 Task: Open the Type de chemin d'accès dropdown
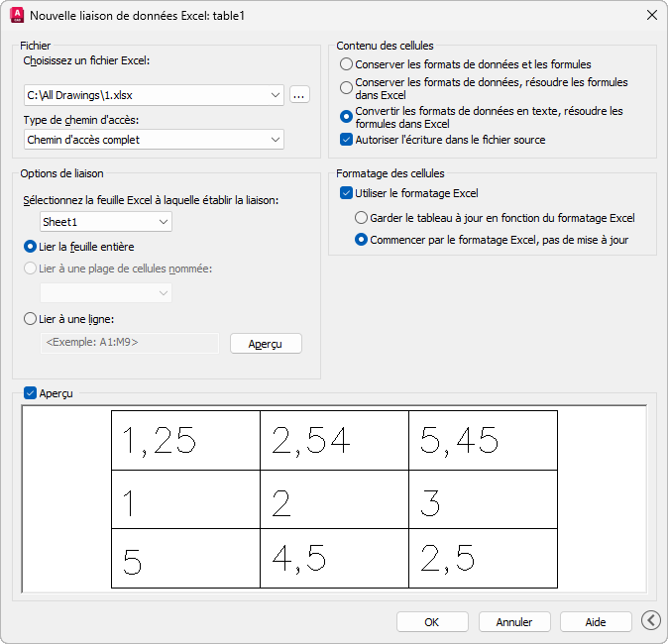(154, 140)
